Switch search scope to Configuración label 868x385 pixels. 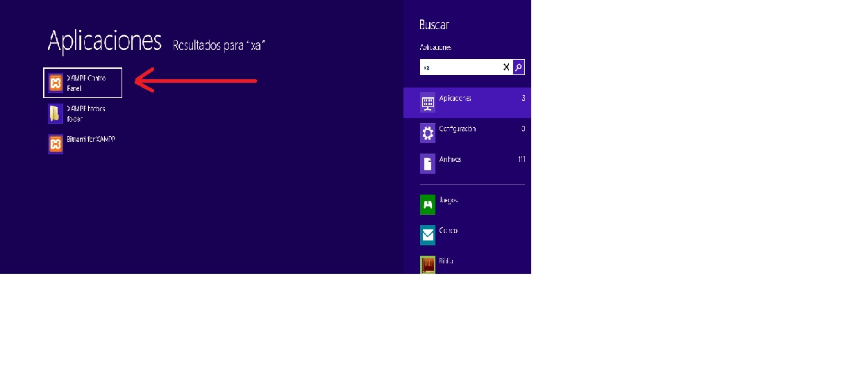458,129
